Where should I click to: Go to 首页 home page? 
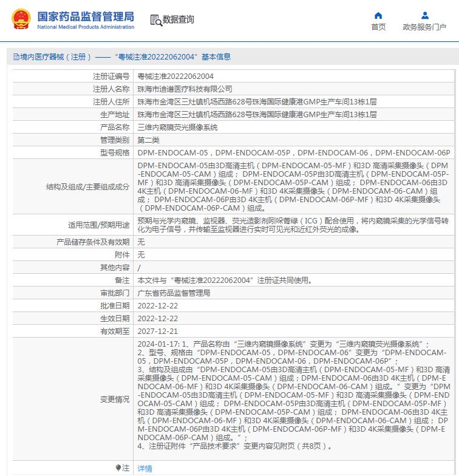[378, 27]
